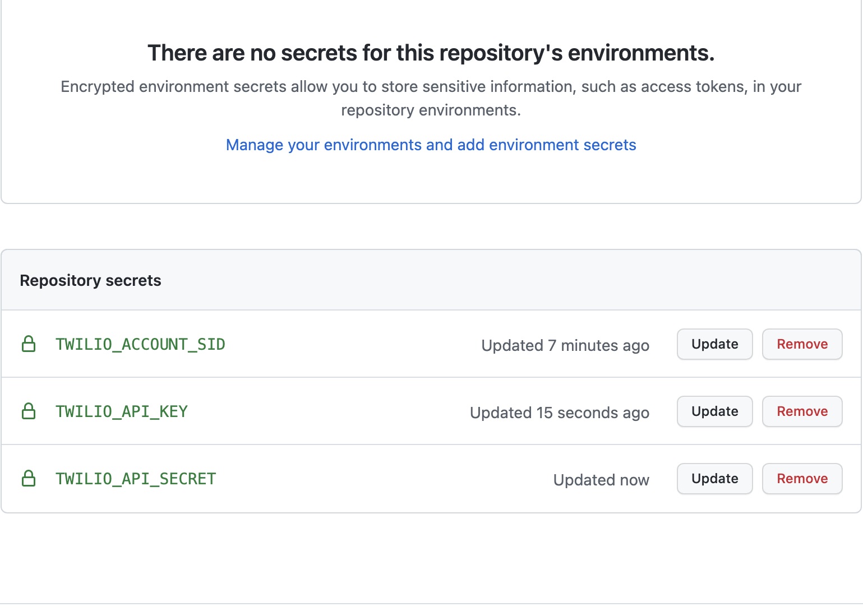This screenshot has width=863, height=616.
Task: Click the lock icon beside TWILIO_ACCOUNT_SID
Action: pos(29,344)
